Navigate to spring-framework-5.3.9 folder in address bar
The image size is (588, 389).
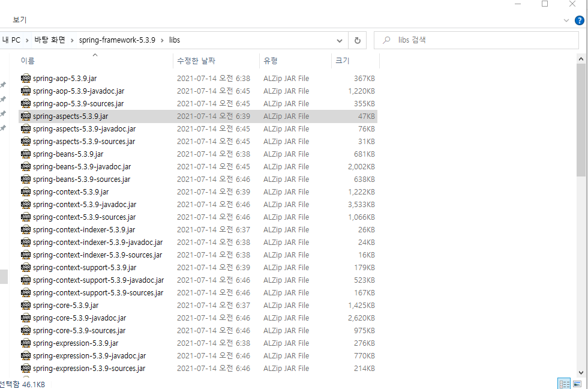pyautogui.click(x=117, y=40)
